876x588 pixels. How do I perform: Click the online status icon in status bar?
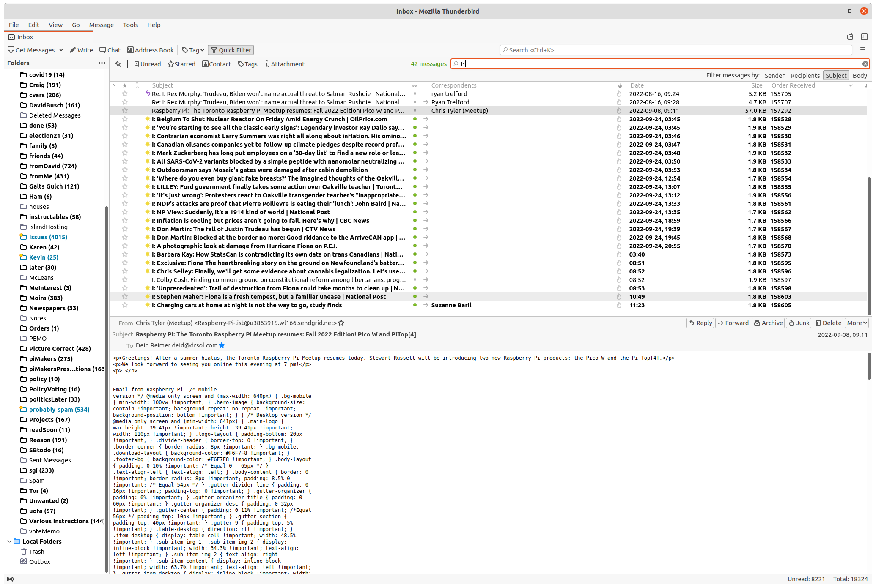point(10,579)
